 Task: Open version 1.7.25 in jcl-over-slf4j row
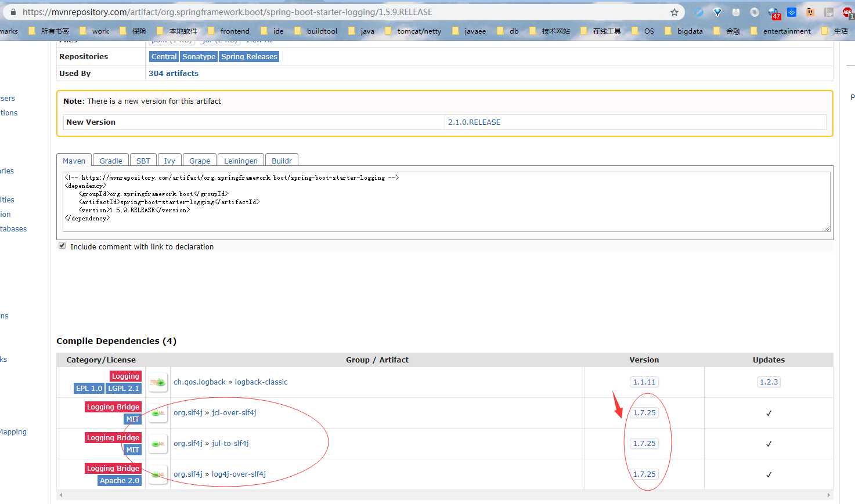click(x=644, y=413)
